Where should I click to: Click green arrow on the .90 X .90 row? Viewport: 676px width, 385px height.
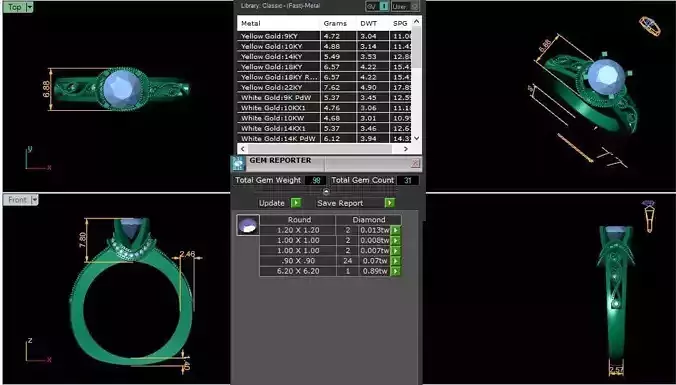[395, 261]
